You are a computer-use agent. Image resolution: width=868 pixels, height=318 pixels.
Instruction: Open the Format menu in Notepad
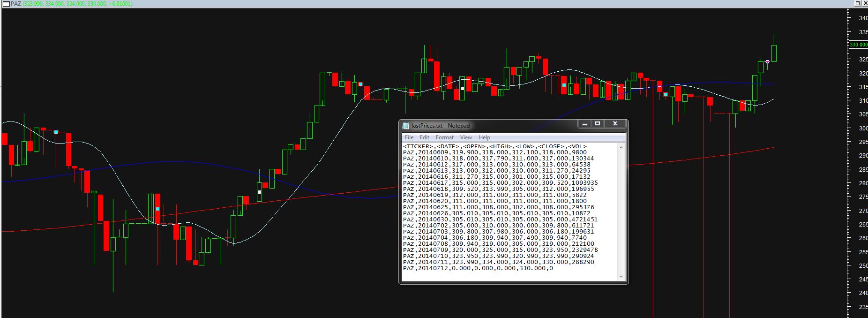445,137
